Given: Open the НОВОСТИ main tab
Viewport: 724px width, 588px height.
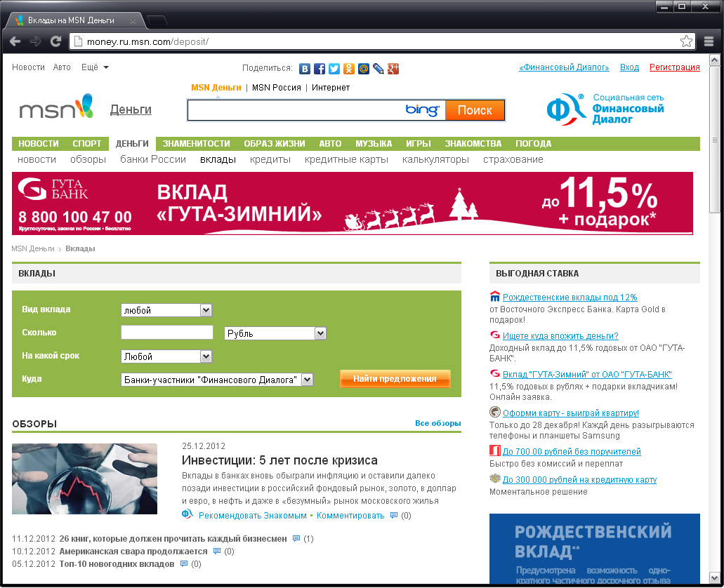Looking at the screenshot, I should pyautogui.click(x=39, y=144).
